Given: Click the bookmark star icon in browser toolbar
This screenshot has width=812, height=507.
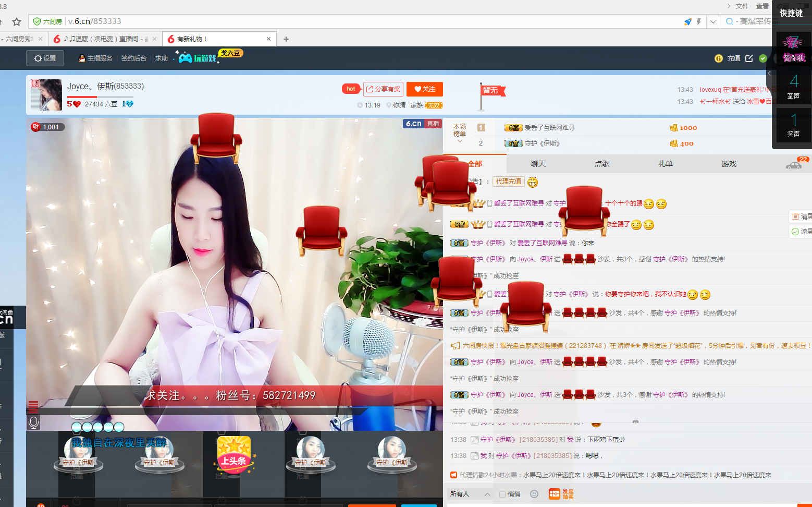Looking at the screenshot, I should 17,21.
